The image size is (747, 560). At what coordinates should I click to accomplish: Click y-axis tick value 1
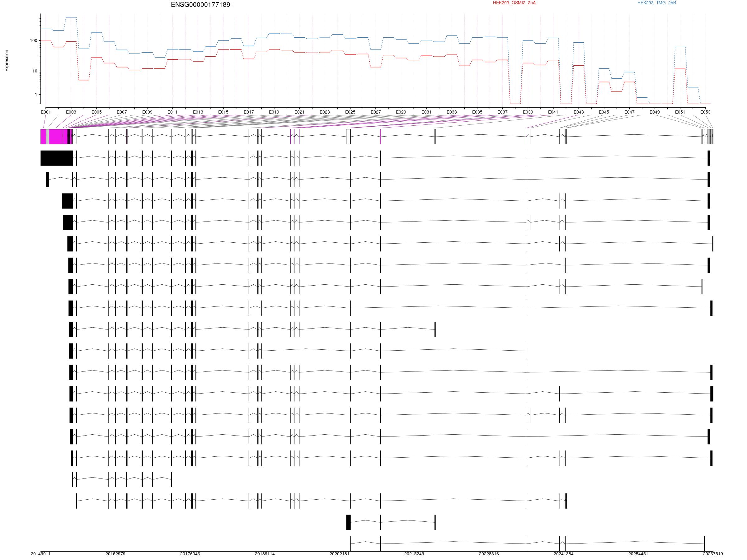click(x=36, y=95)
